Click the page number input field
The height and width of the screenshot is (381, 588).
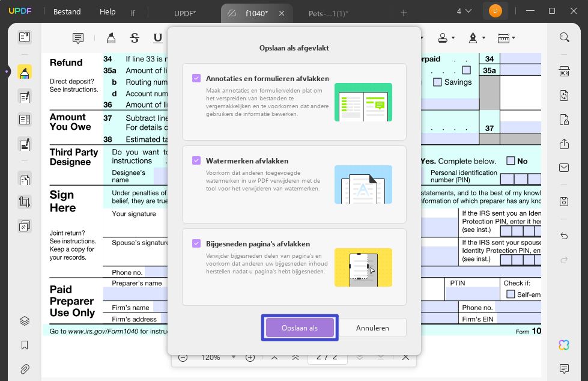327,358
